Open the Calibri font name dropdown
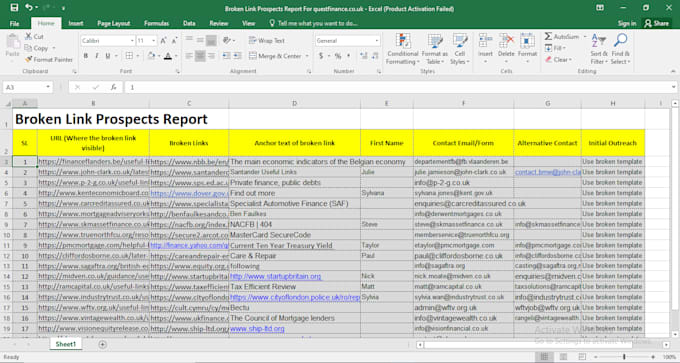Image resolution: width=680 pixels, height=363 pixels. 132,40
